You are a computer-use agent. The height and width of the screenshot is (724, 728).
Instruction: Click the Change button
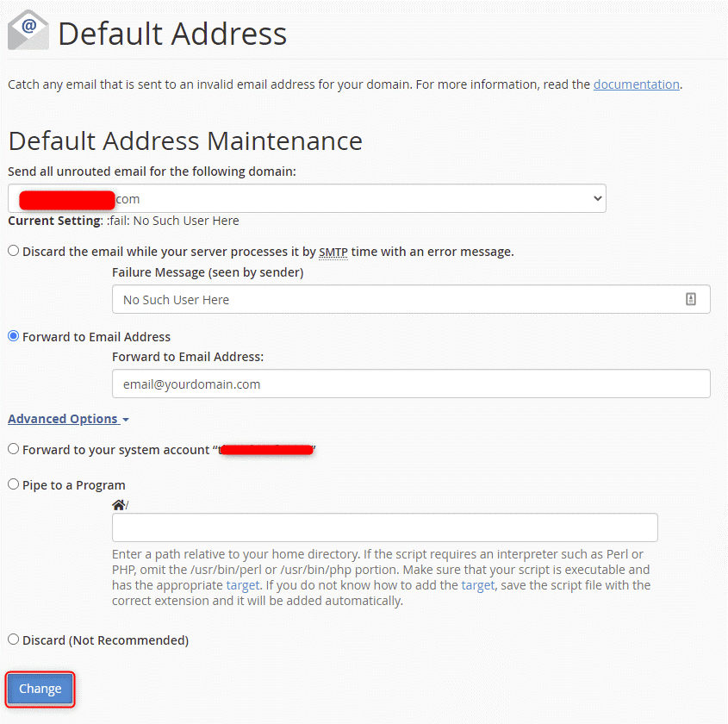[40, 689]
